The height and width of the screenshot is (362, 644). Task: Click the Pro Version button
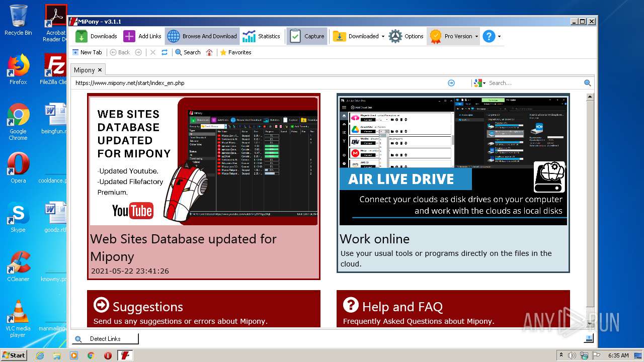coord(451,36)
